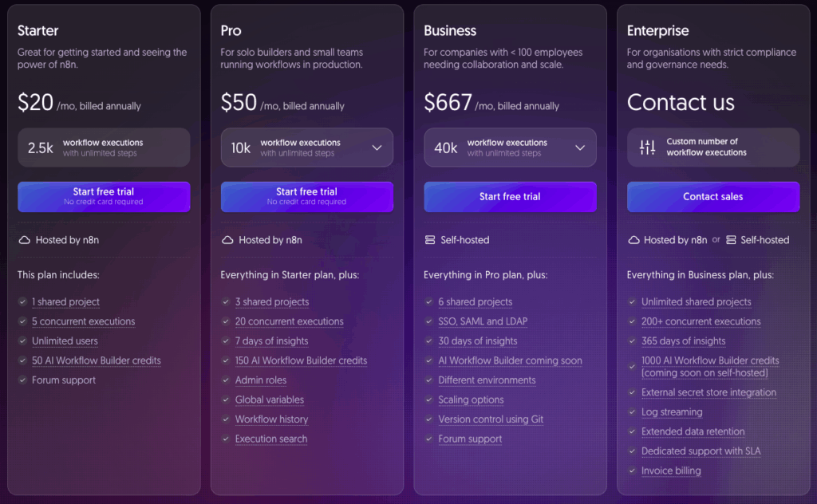
Task: Click the cloud icon in Starter plan
Action: click(x=24, y=240)
